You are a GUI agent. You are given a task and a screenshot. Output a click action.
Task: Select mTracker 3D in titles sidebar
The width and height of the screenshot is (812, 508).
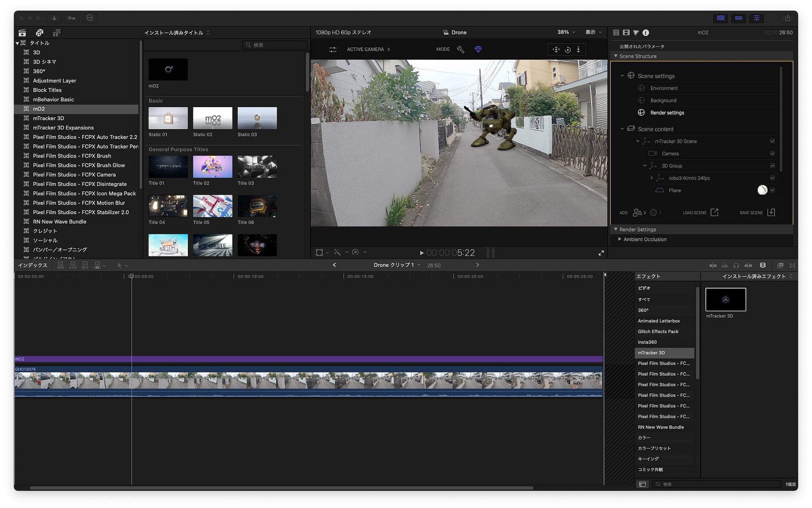click(48, 118)
